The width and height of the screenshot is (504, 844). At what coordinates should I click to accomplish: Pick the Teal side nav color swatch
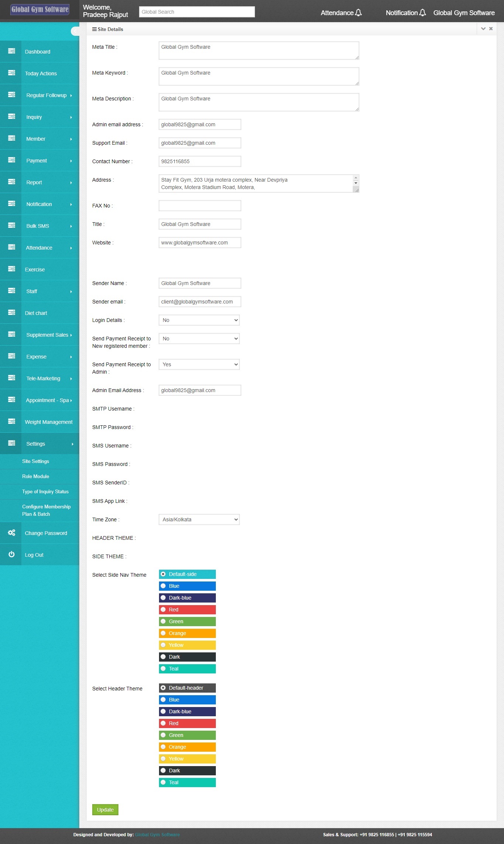click(187, 669)
